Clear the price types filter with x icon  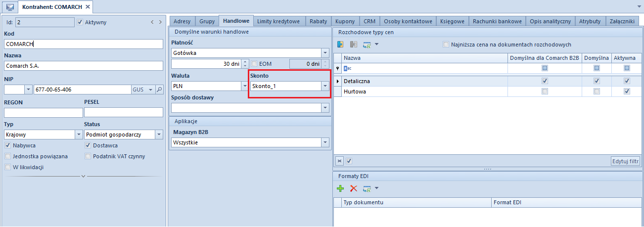pyautogui.click(x=339, y=161)
